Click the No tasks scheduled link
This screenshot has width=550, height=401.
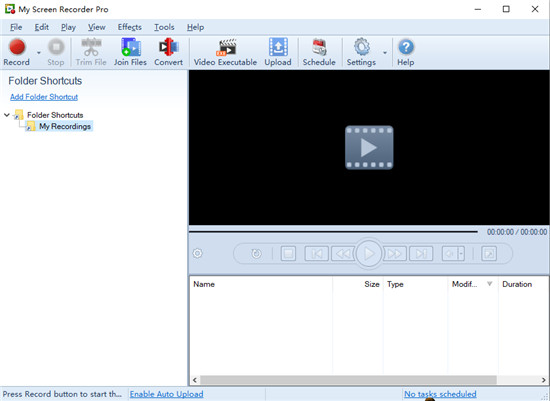point(440,394)
